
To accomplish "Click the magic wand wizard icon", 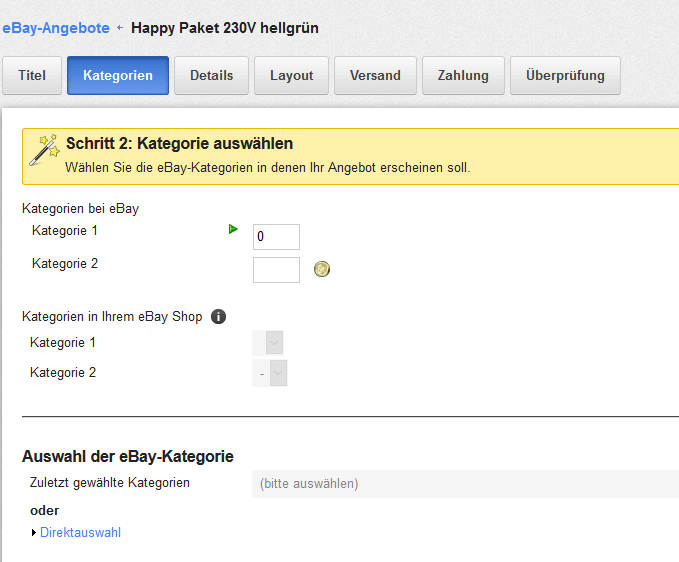I will pyautogui.click(x=45, y=150).
